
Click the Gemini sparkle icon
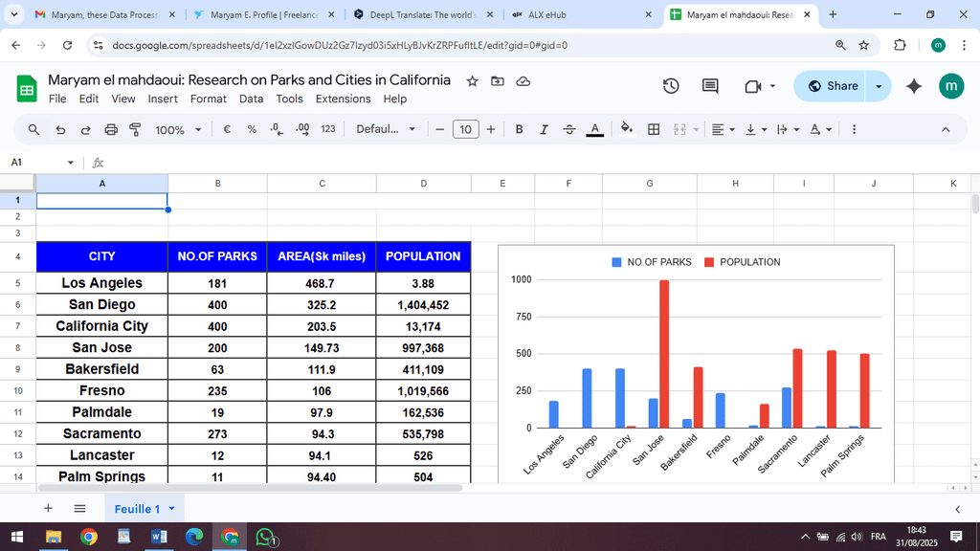point(914,86)
